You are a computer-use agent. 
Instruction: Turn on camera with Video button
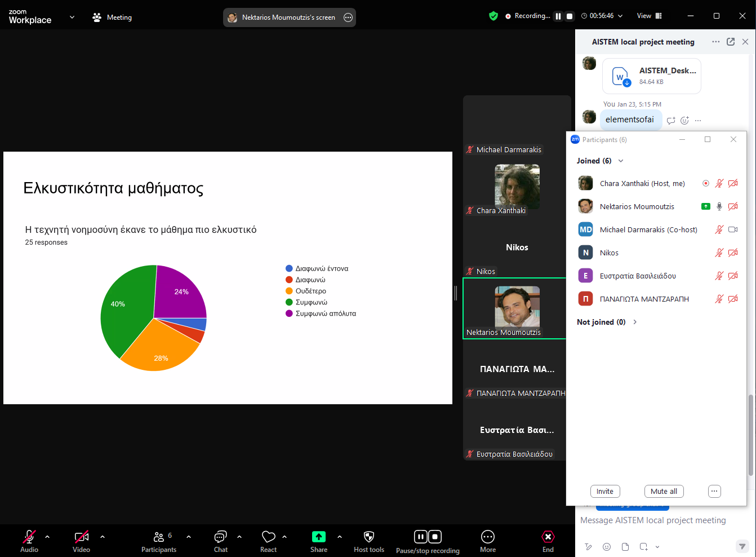81,537
